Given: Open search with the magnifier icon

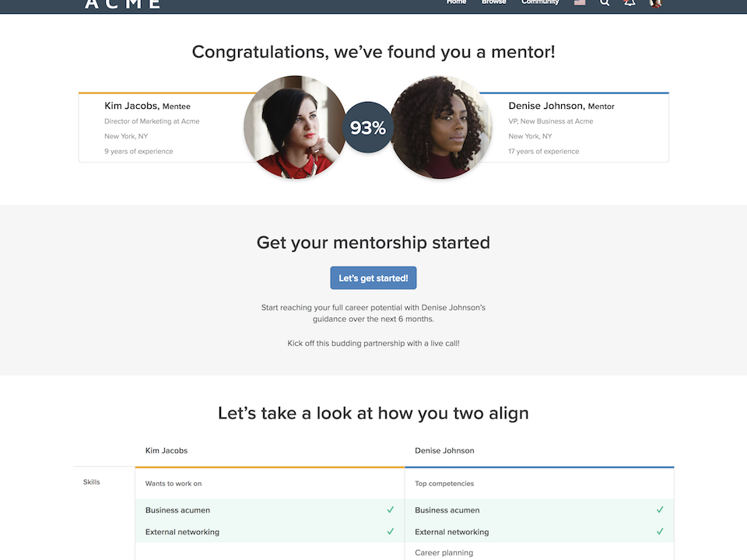Looking at the screenshot, I should 605,3.
